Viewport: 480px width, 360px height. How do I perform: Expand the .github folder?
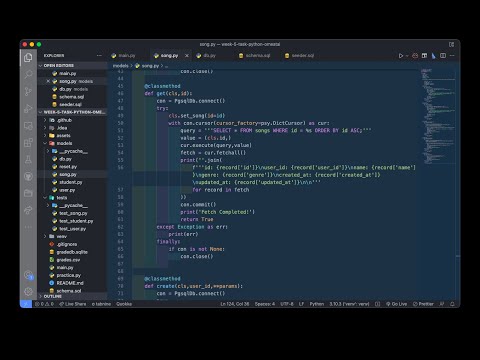(x=64, y=120)
